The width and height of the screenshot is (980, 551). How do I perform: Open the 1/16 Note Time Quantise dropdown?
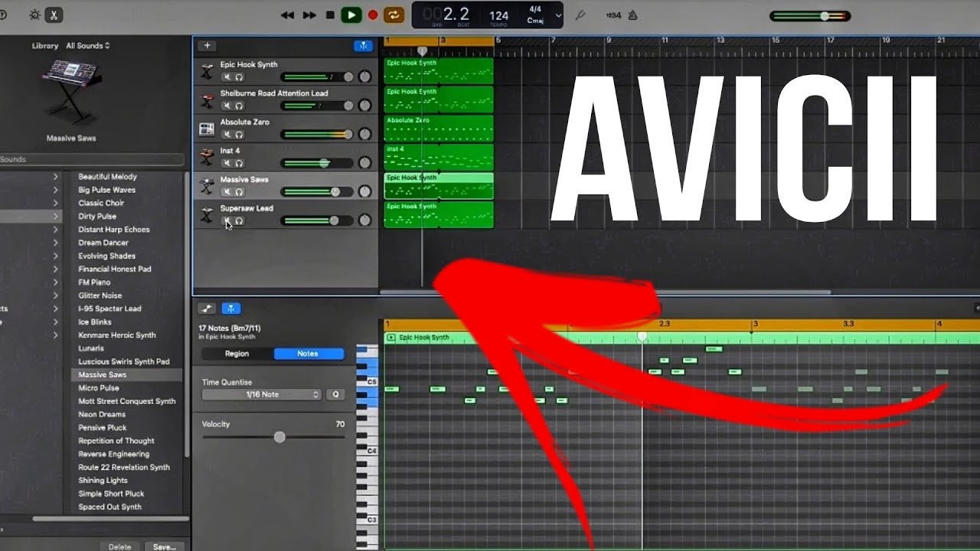click(262, 395)
